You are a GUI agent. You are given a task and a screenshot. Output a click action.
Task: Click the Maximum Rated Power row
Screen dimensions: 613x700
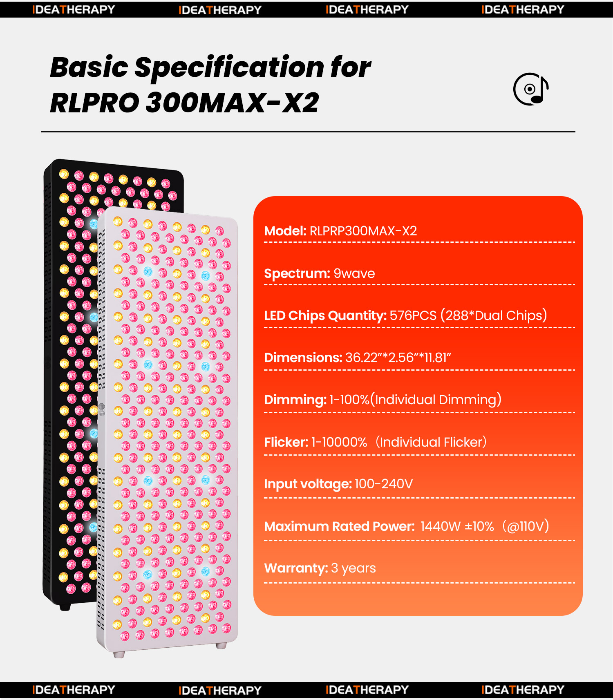tap(406, 526)
